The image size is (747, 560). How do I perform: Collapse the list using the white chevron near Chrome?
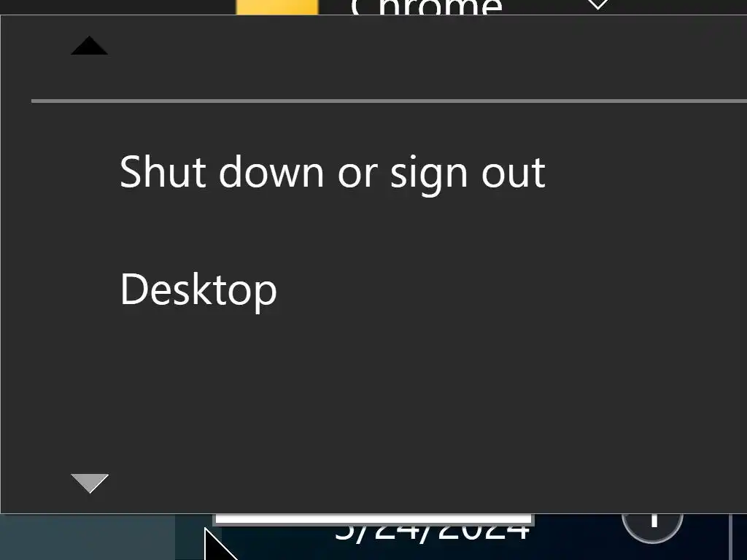(597, 5)
